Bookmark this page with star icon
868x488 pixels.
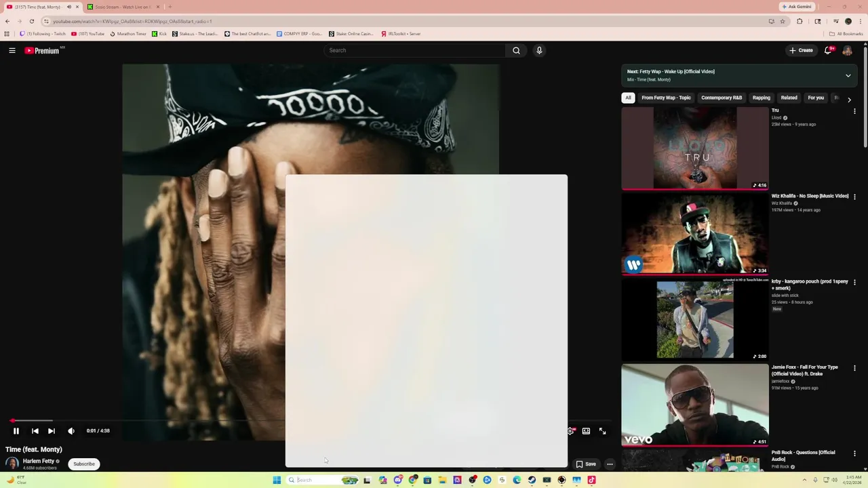point(783,21)
